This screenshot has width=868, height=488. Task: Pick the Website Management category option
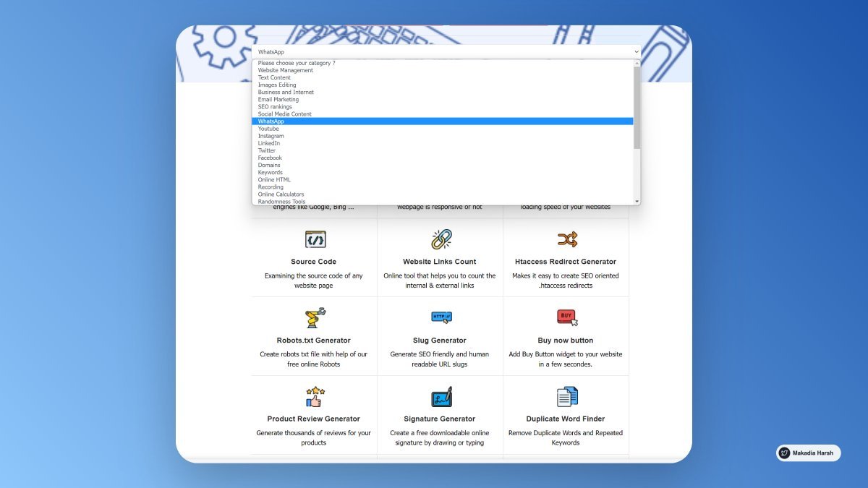pos(286,70)
